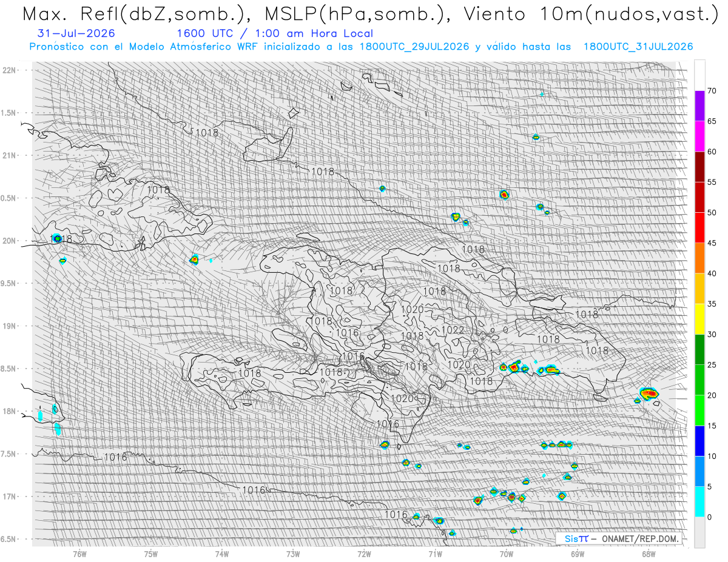This screenshot has height=562, width=728.
Task: Click the colorbar label 0
Action: pos(710,517)
